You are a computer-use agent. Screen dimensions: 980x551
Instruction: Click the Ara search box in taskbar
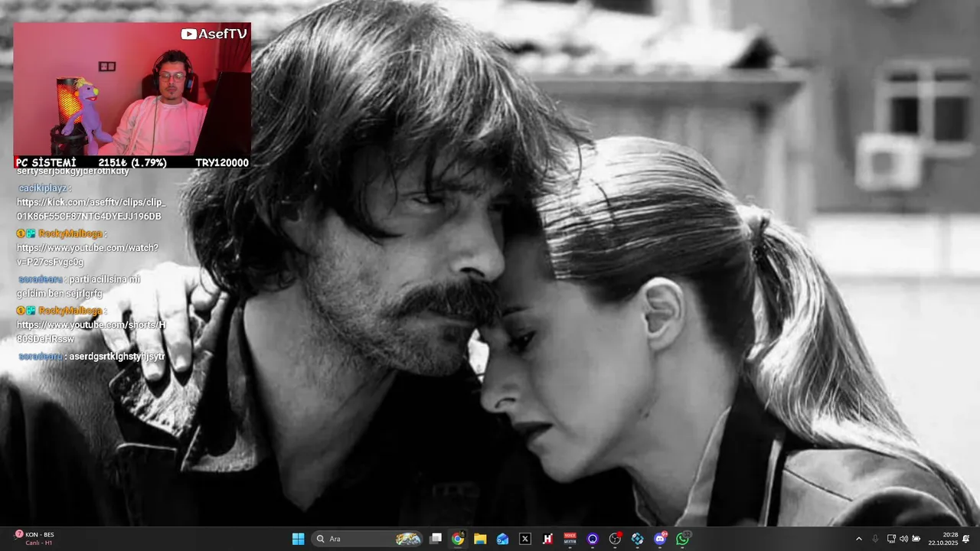367,539
